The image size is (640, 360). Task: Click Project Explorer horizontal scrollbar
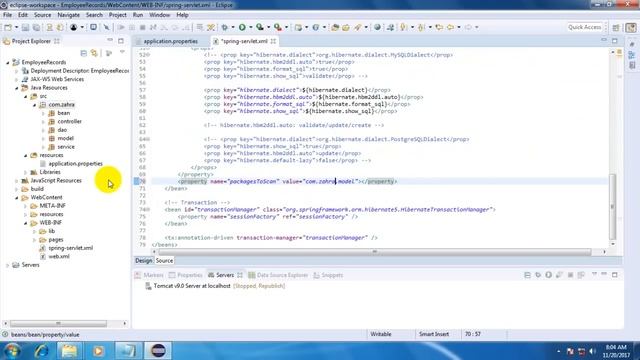(58, 324)
